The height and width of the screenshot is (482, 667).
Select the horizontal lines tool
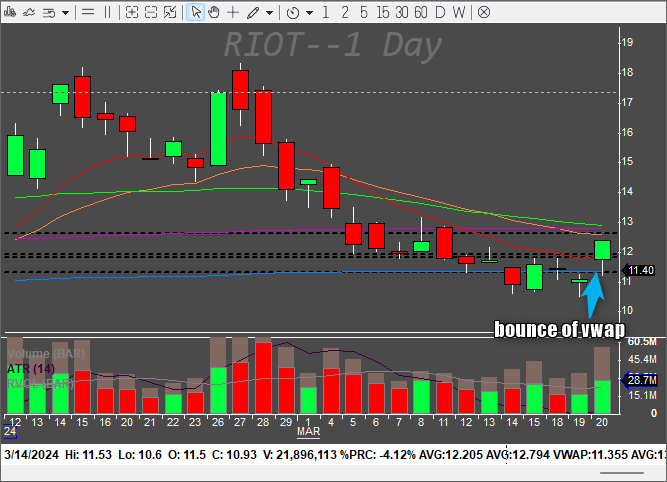[x=88, y=12]
